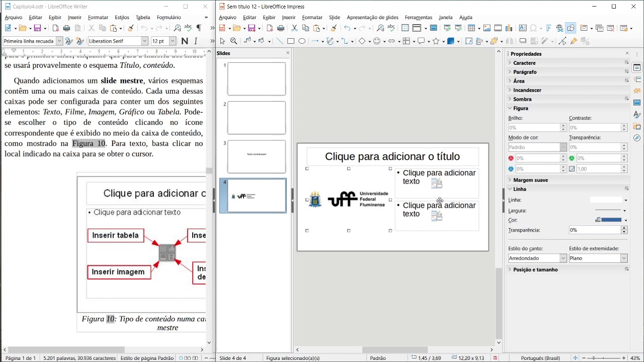Select slide 1 thumbnail in Slides panel
Screen dimensions: 644x362
tap(257, 79)
